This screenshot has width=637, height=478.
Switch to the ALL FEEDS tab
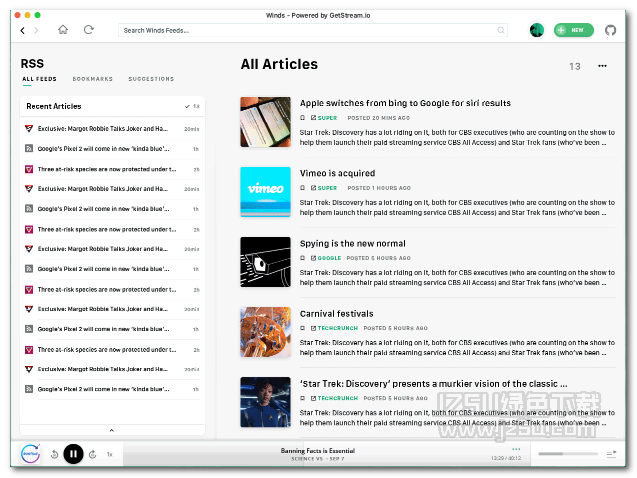click(39, 79)
